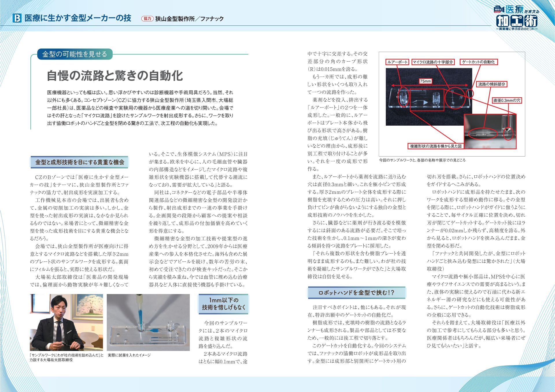Click the reagent pipette sample image
Screen dimensions: 555x392
(x=148, y=322)
